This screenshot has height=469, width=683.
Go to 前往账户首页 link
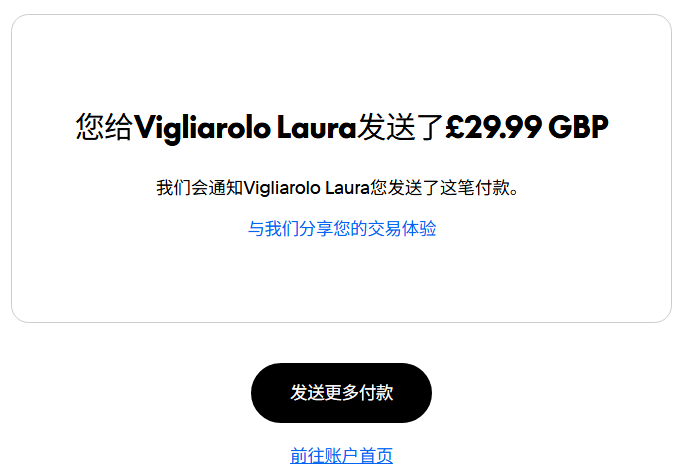click(342, 456)
